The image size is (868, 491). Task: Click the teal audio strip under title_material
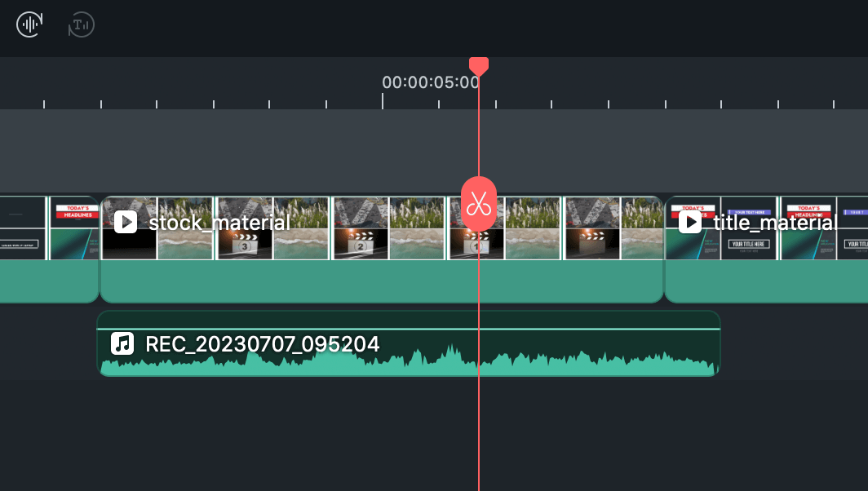click(x=767, y=281)
